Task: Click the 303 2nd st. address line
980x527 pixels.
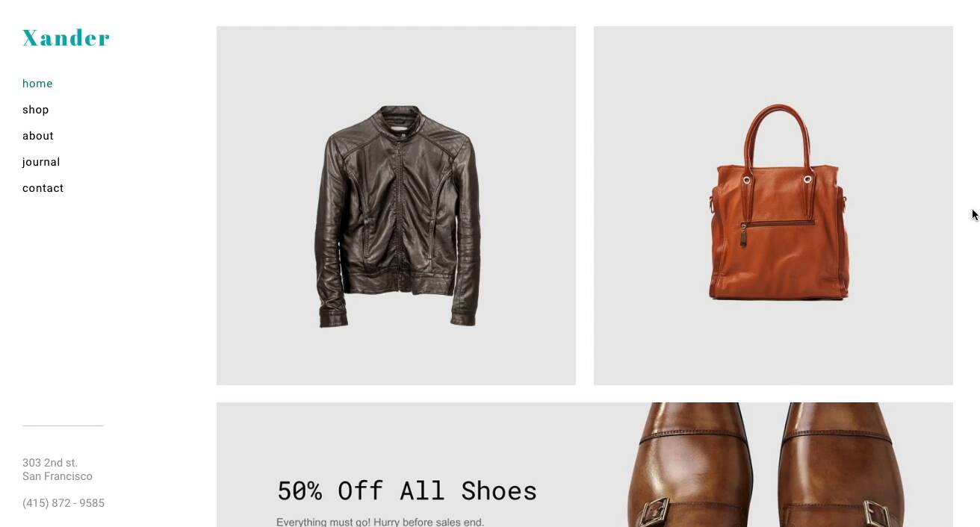Action: pos(50,463)
